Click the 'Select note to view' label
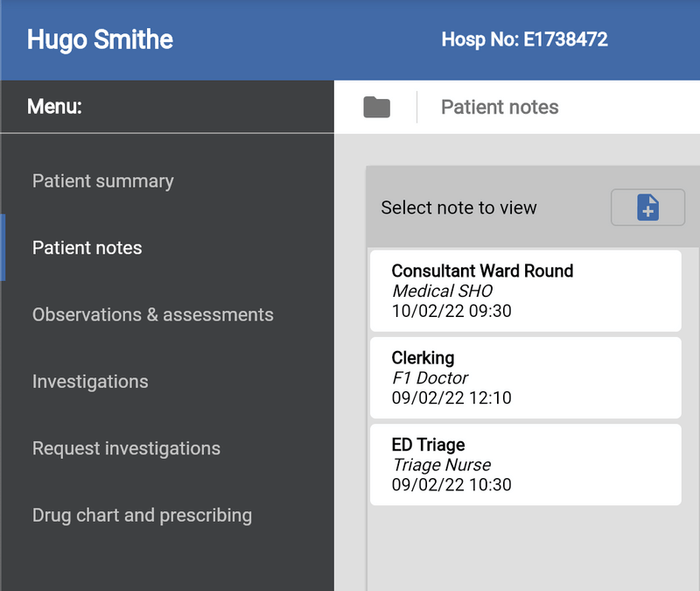700x591 pixels. 459,208
